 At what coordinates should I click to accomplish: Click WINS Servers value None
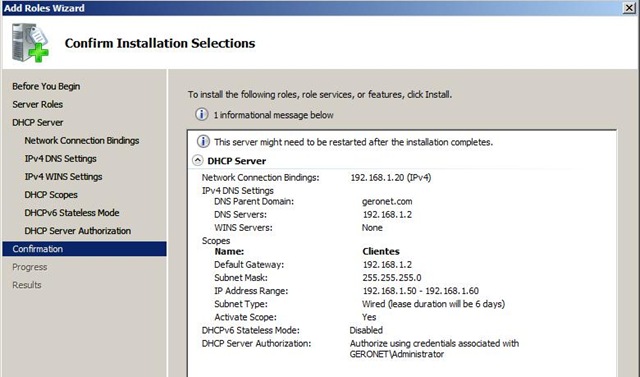(372, 227)
